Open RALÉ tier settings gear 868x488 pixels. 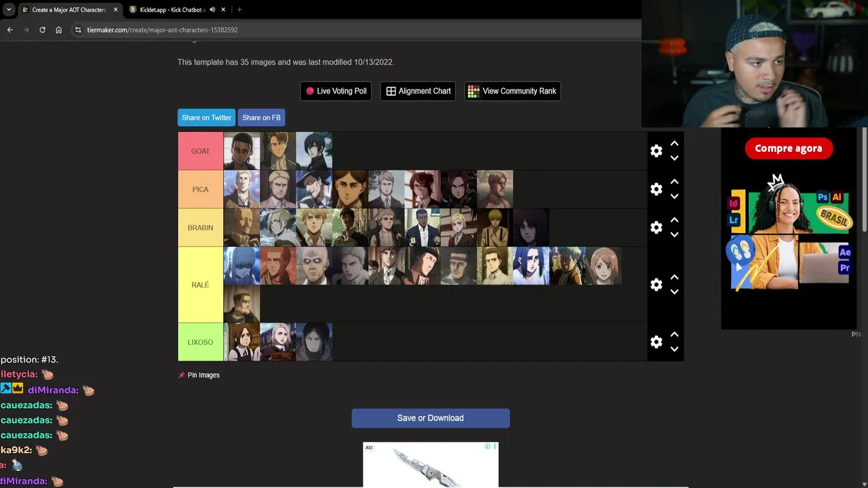(x=656, y=285)
